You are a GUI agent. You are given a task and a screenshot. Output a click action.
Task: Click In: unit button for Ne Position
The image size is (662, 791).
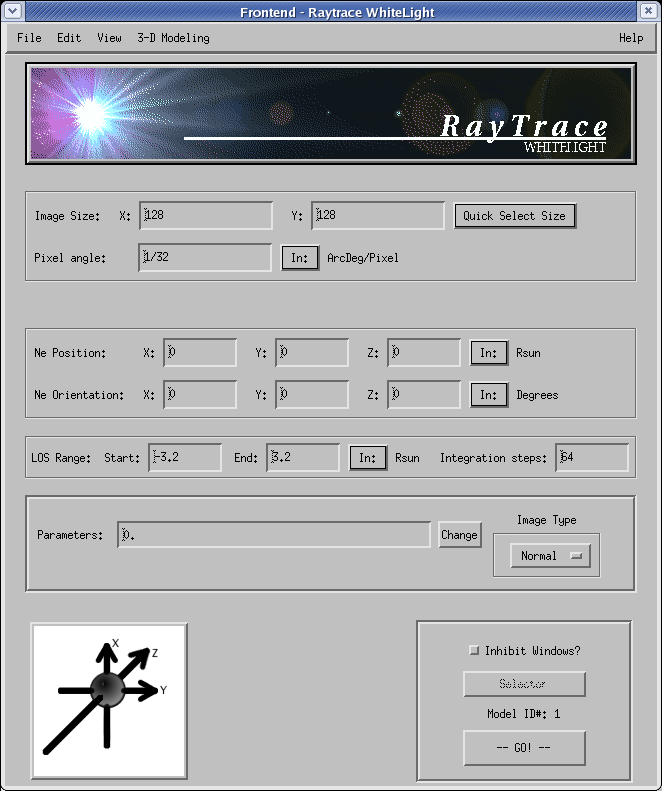point(488,353)
